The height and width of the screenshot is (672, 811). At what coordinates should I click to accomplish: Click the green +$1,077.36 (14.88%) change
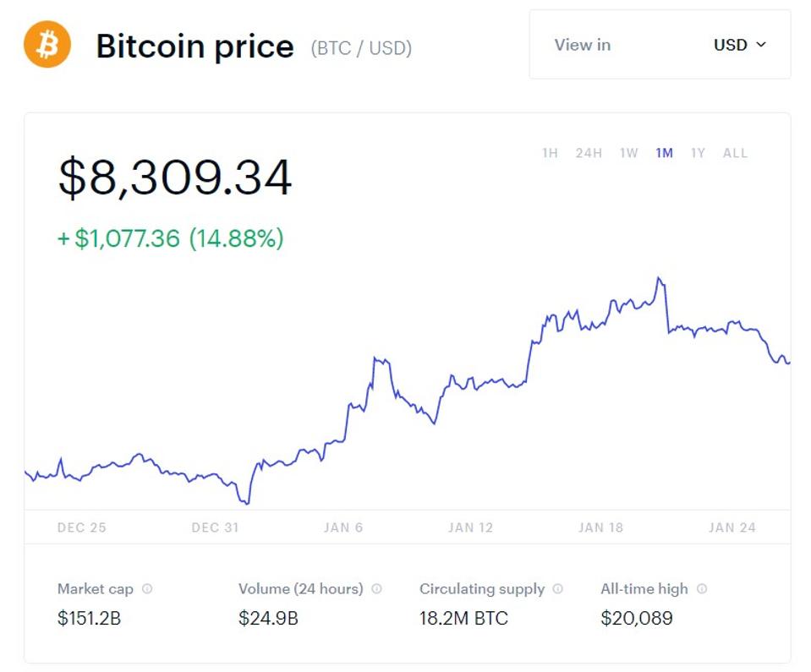point(170,238)
